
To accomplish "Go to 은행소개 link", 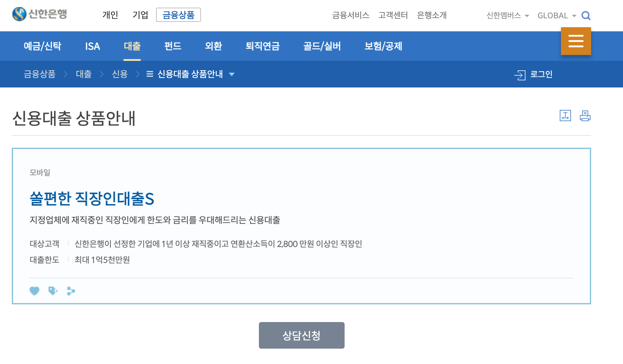I will (x=432, y=15).
